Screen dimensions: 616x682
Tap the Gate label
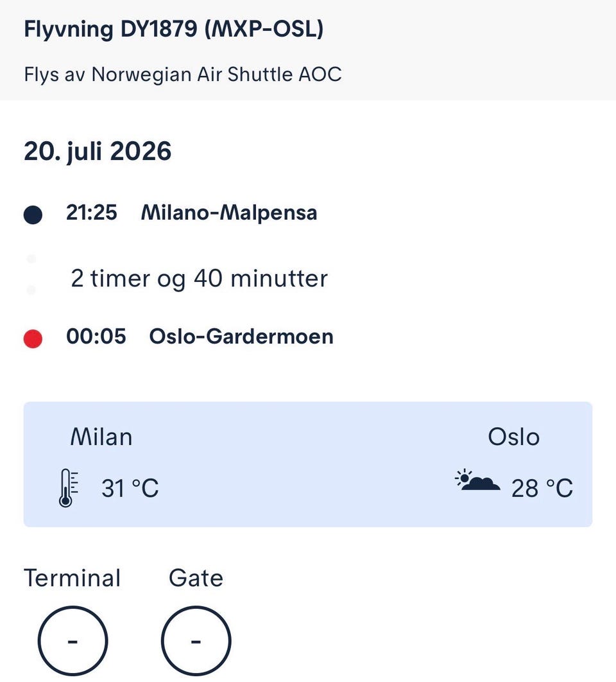point(196,578)
